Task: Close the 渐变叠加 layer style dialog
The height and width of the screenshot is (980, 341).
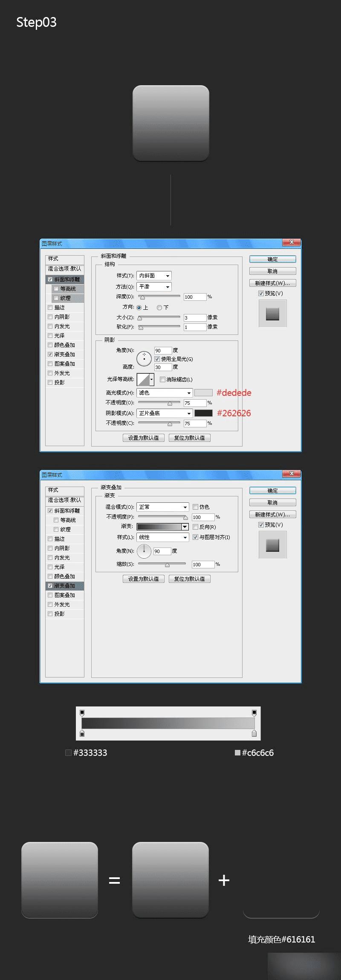Action: point(292,474)
